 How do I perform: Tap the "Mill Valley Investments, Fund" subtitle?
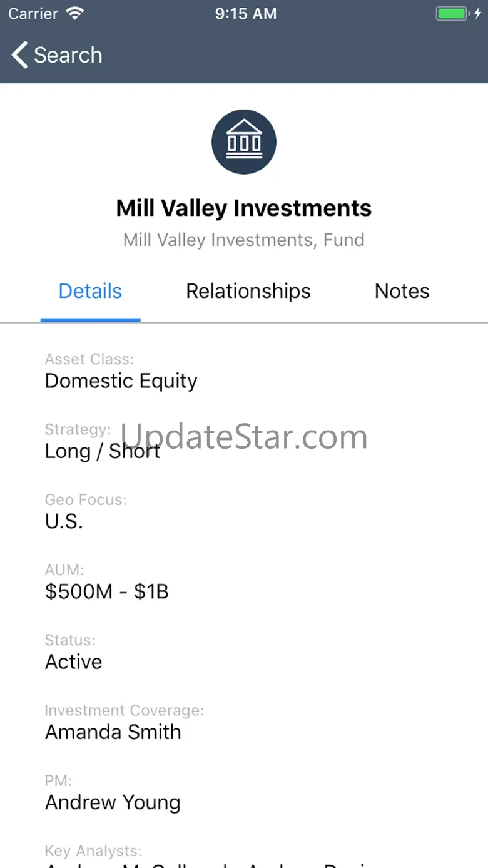(244, 240)
